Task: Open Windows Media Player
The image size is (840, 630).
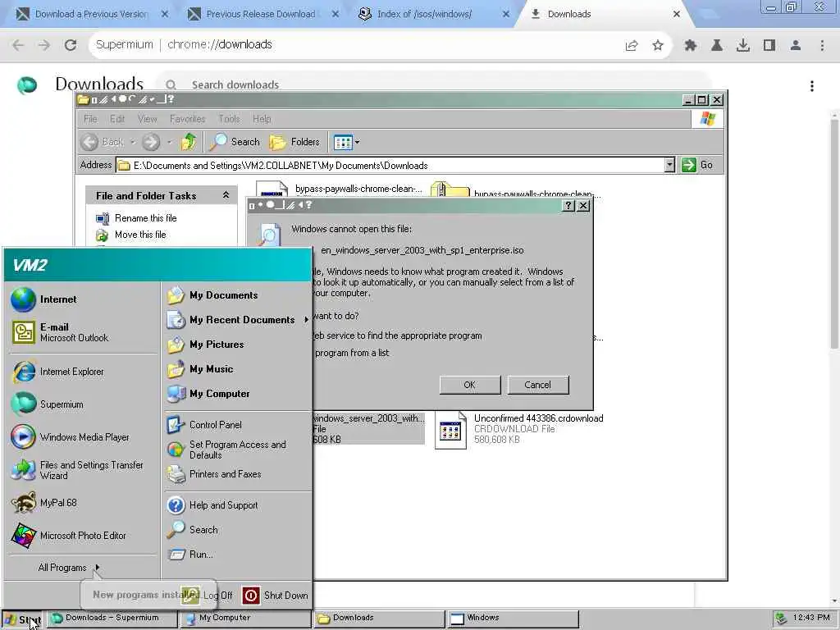Action: 71,437
